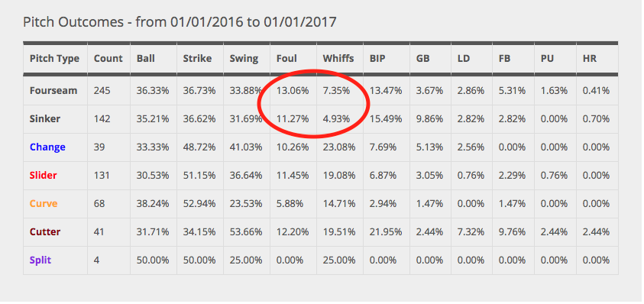The height and width of the screenshot is (304, 644).
Task: Open the maroon Cutter pitch link
Action: click(45, 231)
